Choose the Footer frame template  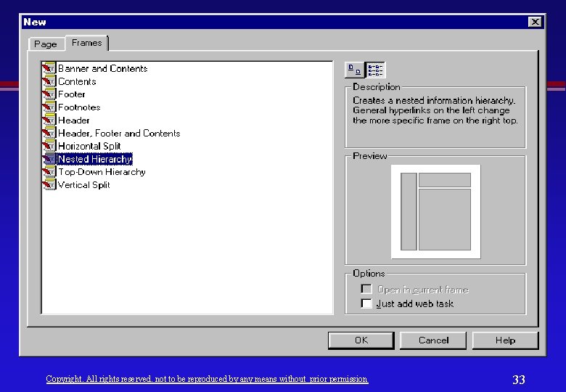[71, 94]
